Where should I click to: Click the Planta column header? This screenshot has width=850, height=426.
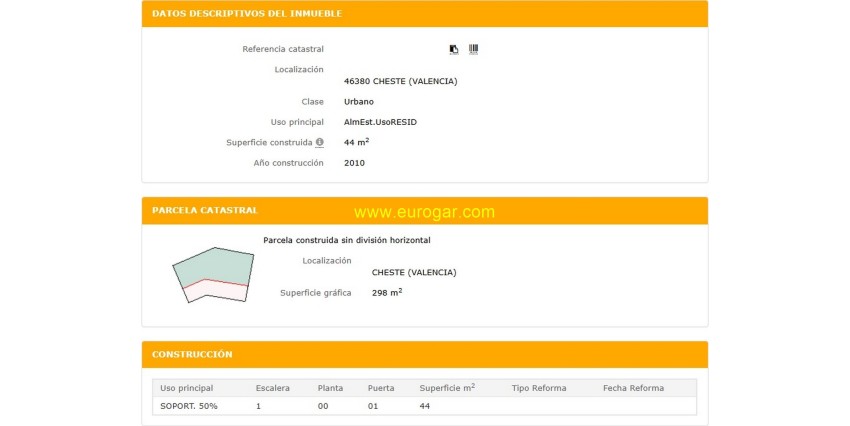pyautogui.click(x=330, y=388)
